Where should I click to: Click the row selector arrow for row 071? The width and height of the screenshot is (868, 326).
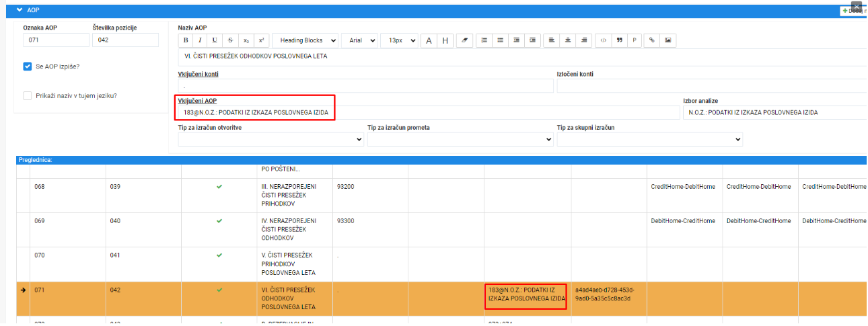24,290
